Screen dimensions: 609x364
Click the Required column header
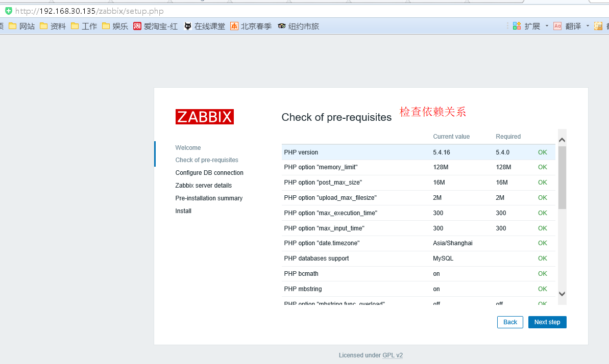click(x=508, y=137)
